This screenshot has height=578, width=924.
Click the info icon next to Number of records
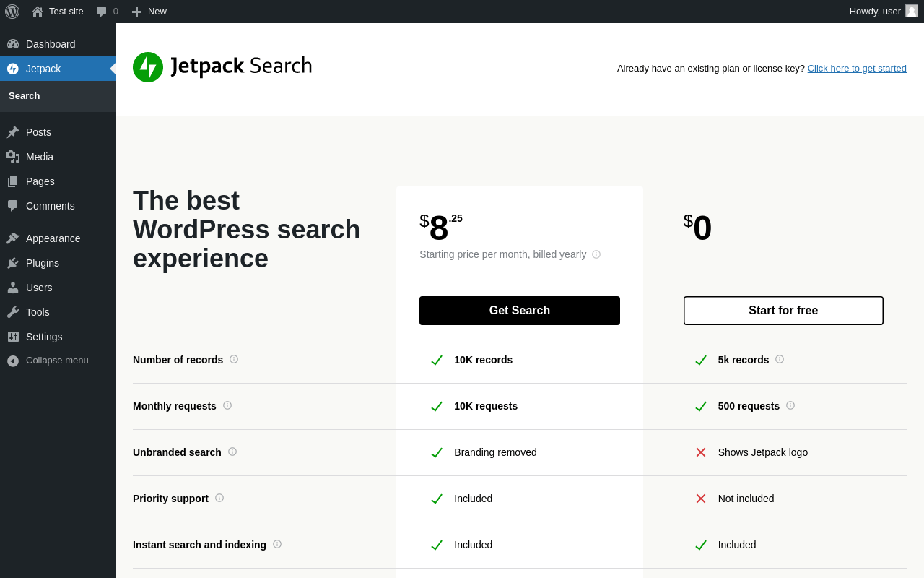tap(234, 359)
